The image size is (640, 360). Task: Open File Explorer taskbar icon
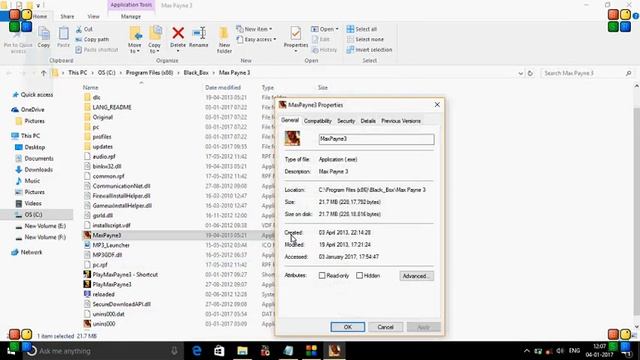(242, 351)
